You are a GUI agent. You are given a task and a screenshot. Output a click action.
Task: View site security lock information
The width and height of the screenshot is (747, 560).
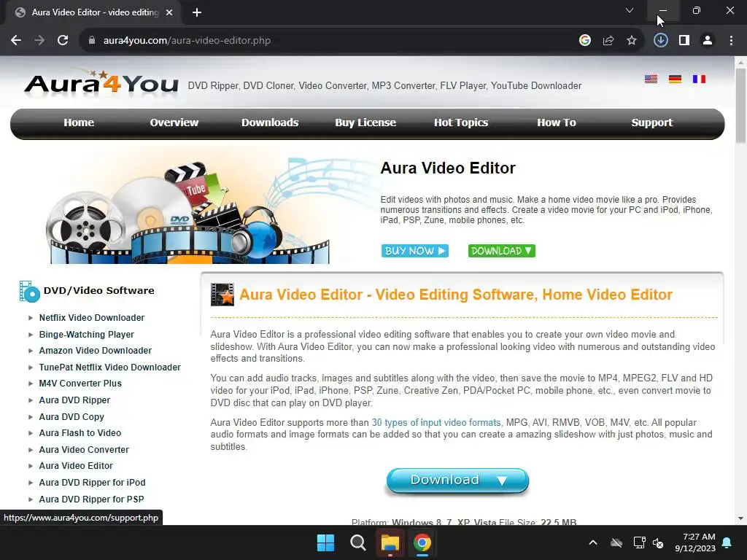click(92, 41)
